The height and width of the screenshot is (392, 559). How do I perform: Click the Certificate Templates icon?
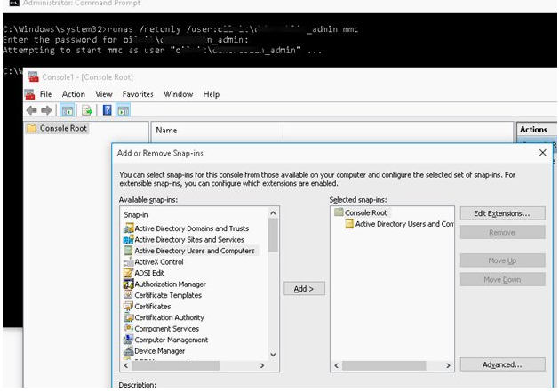click(x=128, y=295)
